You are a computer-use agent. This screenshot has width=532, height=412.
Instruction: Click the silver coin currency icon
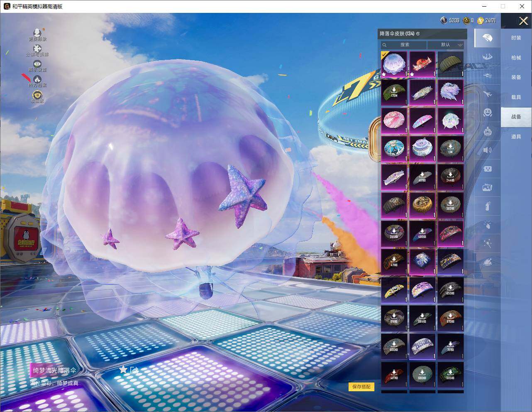(444, 20)
